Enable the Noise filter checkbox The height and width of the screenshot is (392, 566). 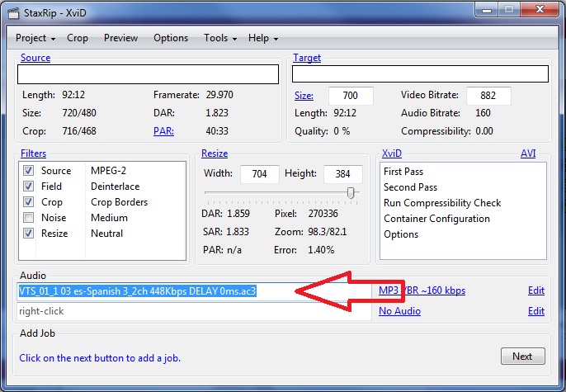(x=29, y=218)
